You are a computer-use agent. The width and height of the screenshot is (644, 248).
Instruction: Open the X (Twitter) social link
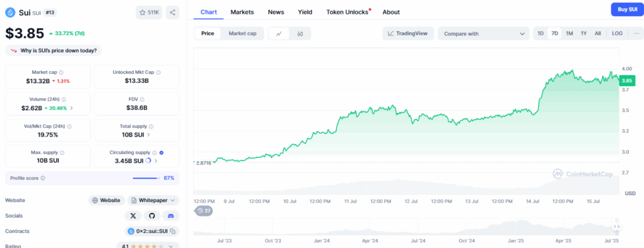133,215
